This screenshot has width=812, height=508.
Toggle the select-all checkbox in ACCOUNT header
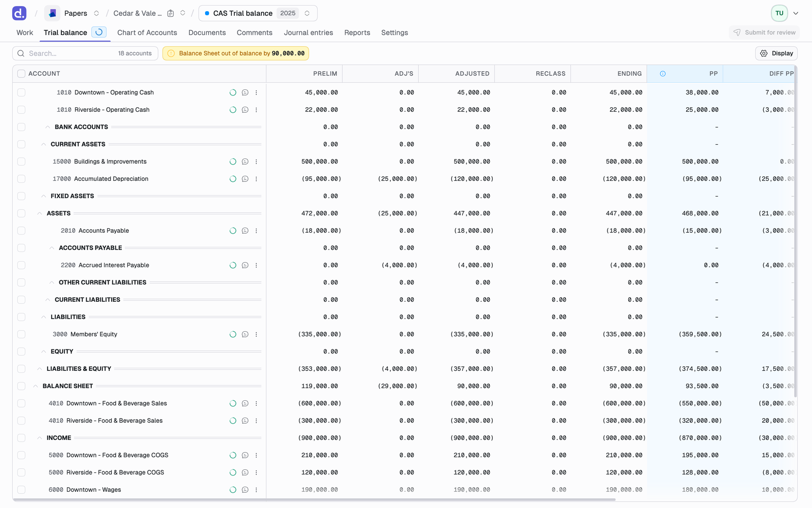point(21,74)
